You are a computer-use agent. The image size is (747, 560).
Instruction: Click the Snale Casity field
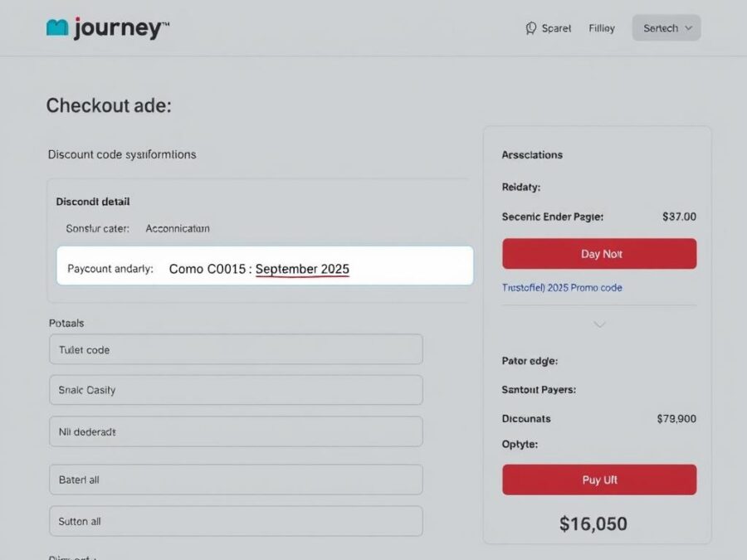[235, 390]
